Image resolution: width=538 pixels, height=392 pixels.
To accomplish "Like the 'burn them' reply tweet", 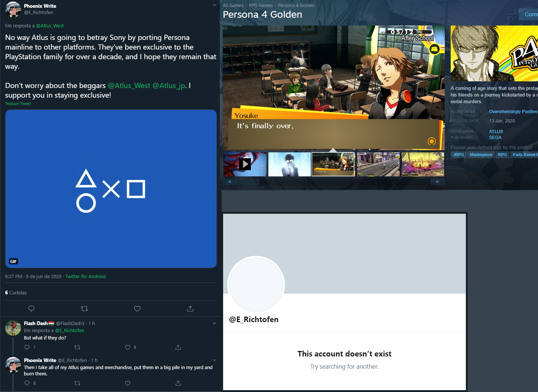I will tap(128, 383).
